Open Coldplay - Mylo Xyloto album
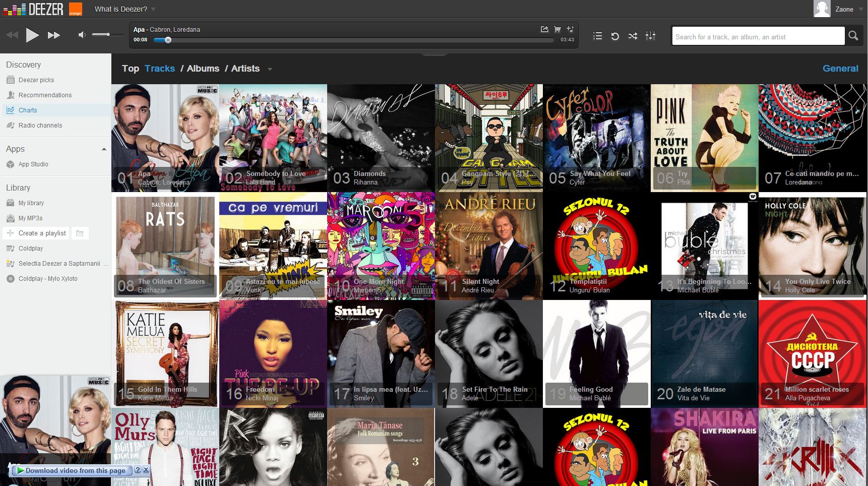The image size is (868, 486). click(x=48, y=278)
